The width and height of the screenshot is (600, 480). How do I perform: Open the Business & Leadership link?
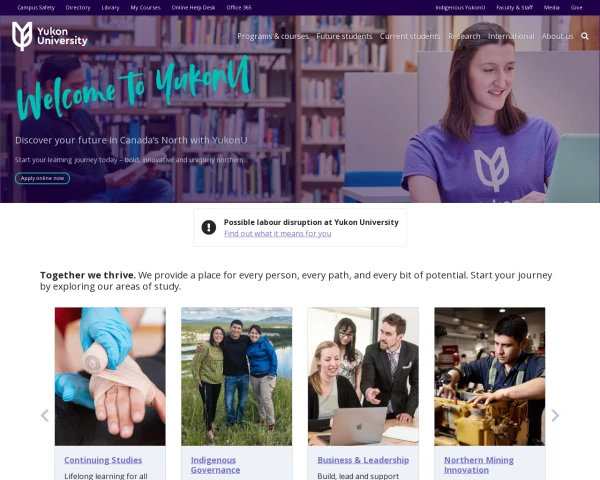363,460
